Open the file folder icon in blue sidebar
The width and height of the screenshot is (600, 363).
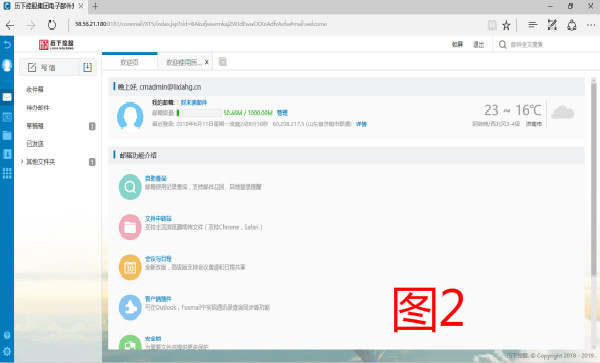7,135
